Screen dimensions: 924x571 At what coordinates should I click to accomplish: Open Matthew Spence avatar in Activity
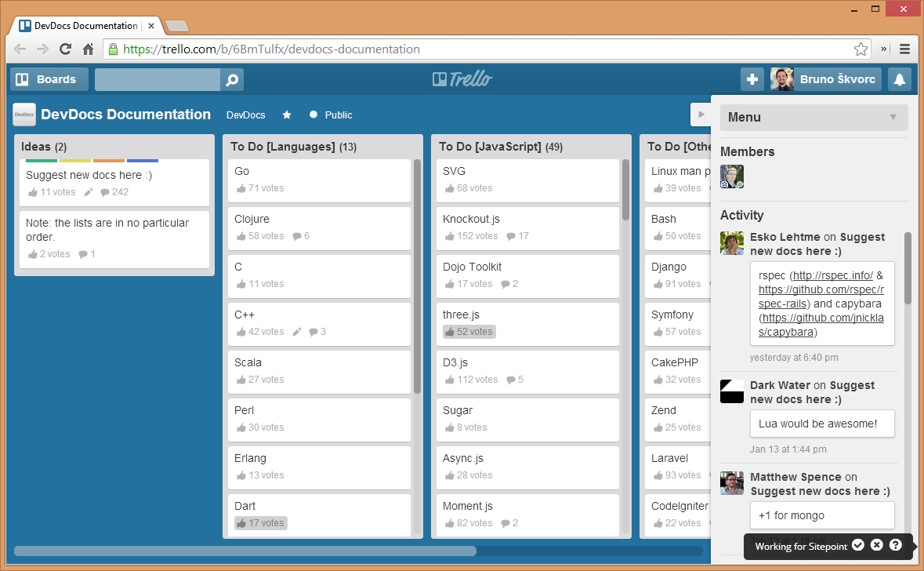click(732, 483)
